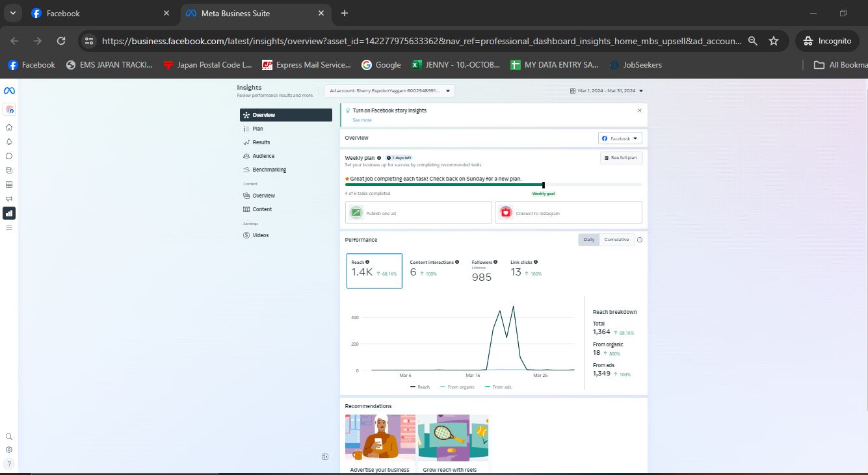Click the Meta logo icon

coord(9,90)
